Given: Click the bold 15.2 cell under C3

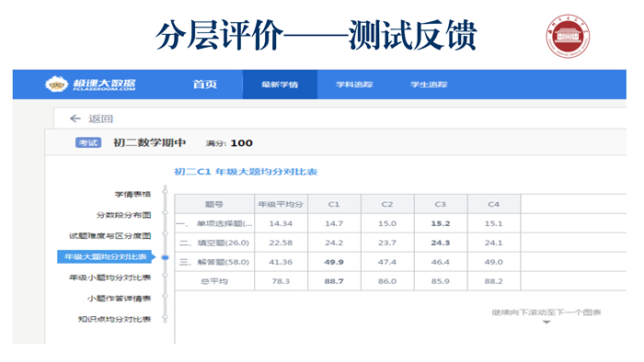Looking at the screenshot, I should tap(441, 224).
